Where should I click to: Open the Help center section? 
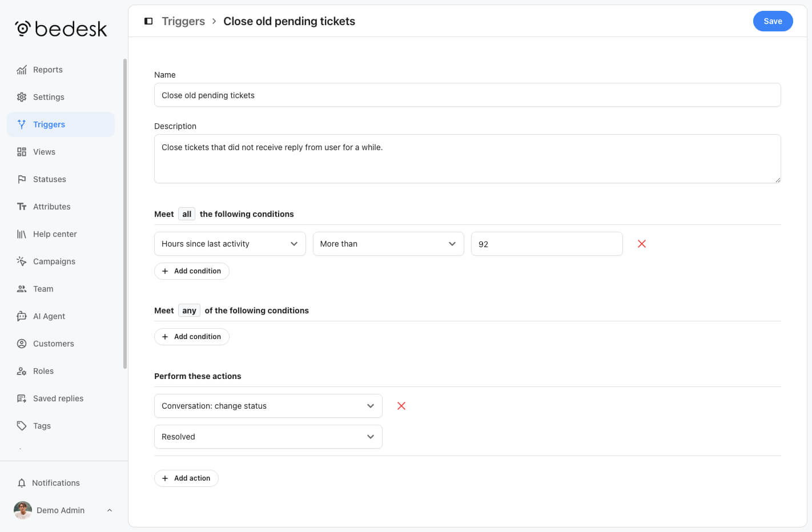(x=61, y=234)
